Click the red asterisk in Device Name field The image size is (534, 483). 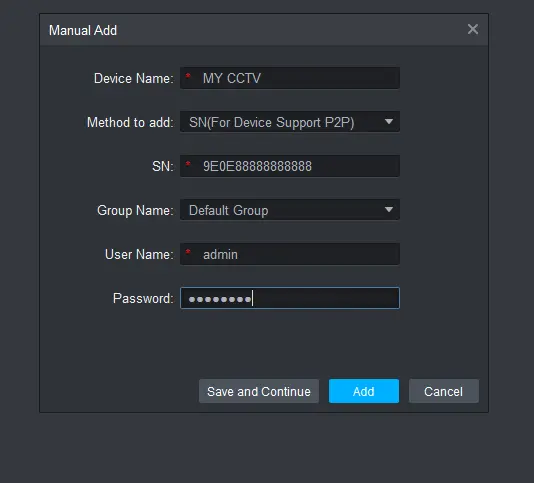(x=188, y=76)
